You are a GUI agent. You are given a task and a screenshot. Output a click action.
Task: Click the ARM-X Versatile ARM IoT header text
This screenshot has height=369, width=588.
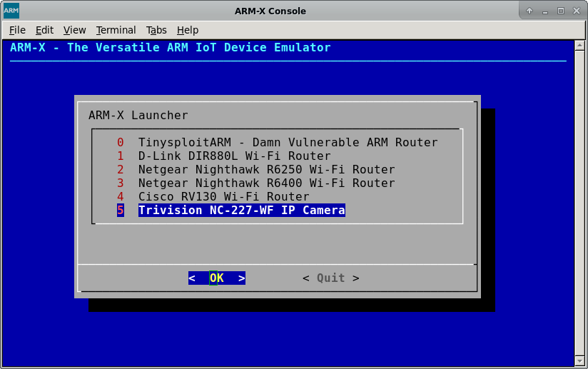(x=171, y=48)
